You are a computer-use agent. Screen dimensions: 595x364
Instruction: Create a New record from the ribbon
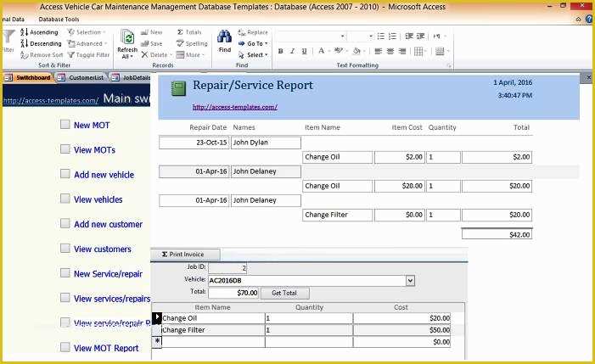(x=152, y=32)
